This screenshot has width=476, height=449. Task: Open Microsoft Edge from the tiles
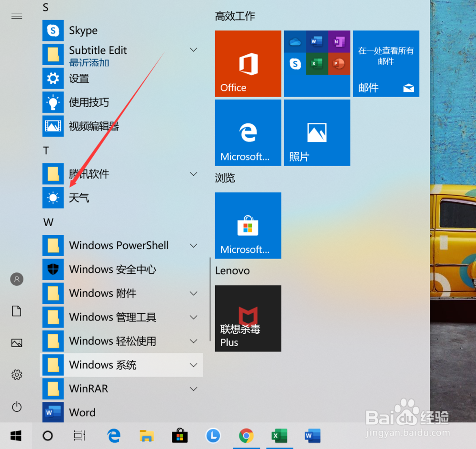[x=248, y=132]
